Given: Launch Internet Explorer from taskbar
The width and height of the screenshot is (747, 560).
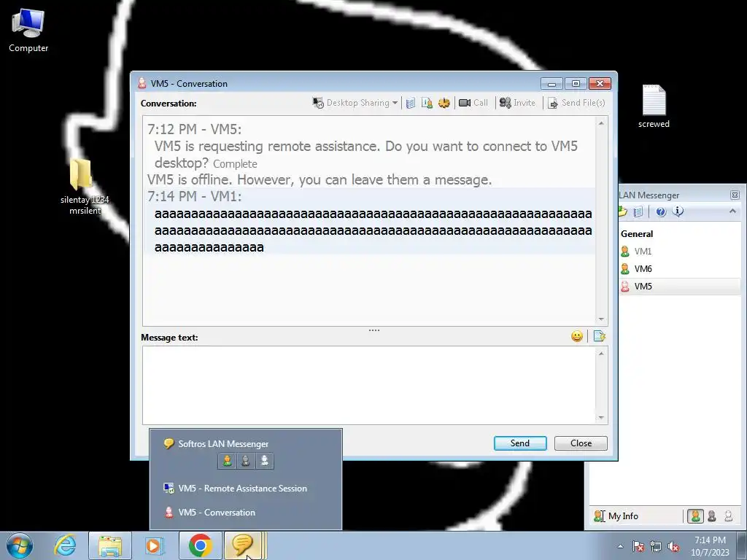Looking at the screenshot, I should pyautogui.click(x=65, y=545).
